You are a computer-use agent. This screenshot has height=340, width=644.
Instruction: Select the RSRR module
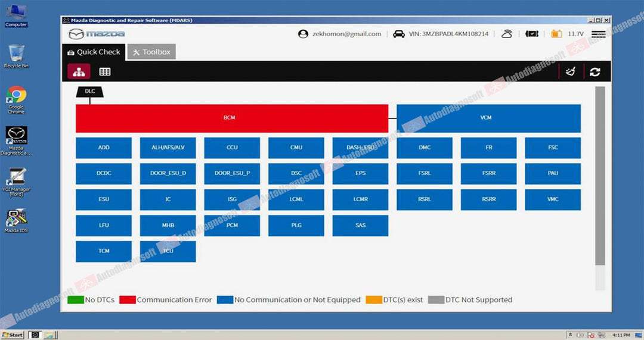click(x=489, y=199)
